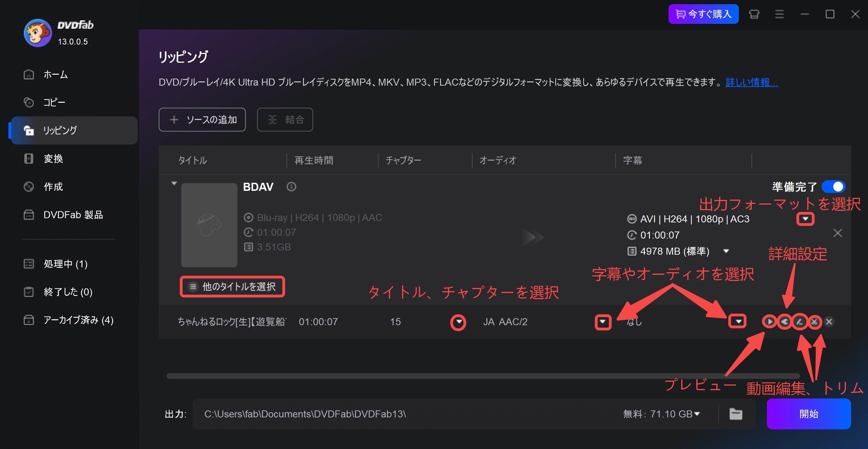
Task: Open アーカイブ済み (4) archive list
Action: [74, 320]
